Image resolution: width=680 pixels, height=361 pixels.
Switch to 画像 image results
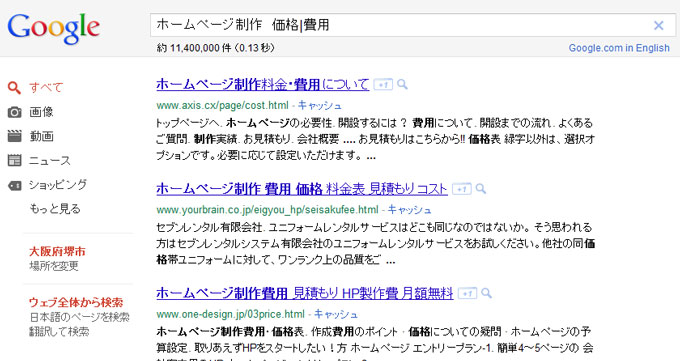[41, 112]
